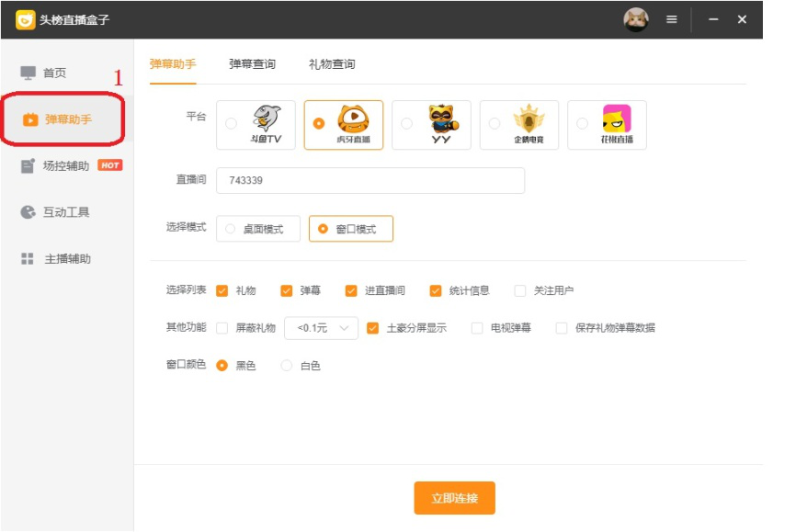Click the 选择列表 label text
Screen dimensions: 796x532
click(x=187, y=289)
